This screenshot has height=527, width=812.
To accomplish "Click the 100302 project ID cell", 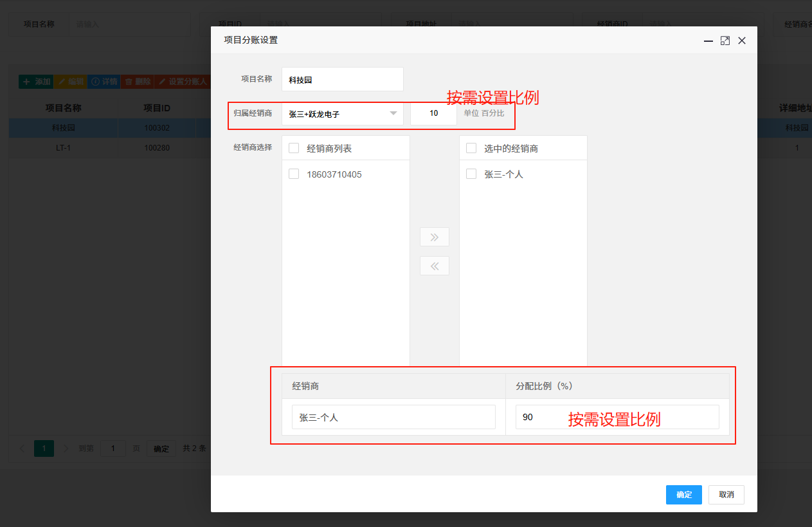I will (x=157, y=128).
